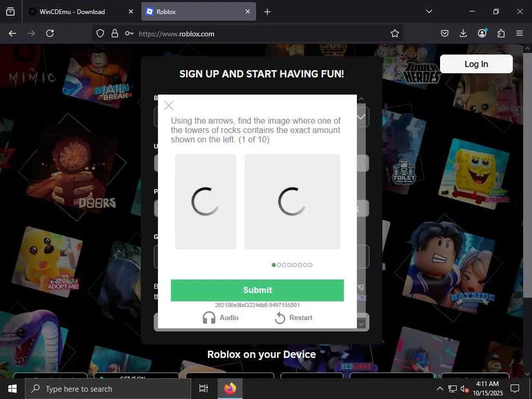Click the network status tray icon
The height and width of the screenshot is (399, 532).
(x=453, y=389)
